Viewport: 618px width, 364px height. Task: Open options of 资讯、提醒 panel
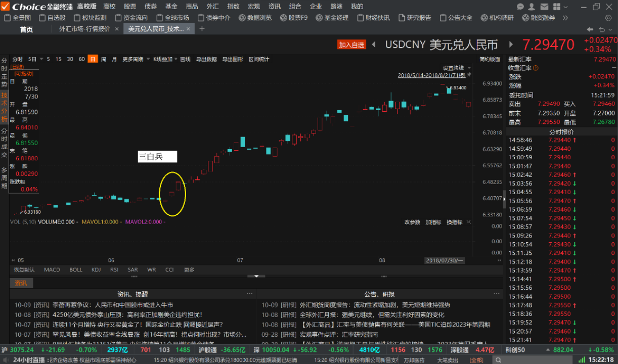point(249,294)
